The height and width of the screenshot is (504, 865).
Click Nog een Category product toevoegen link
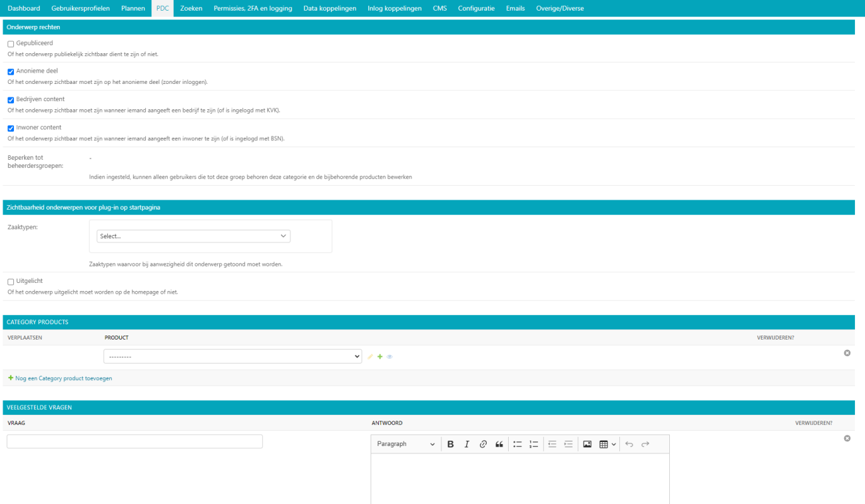[63, 378]
